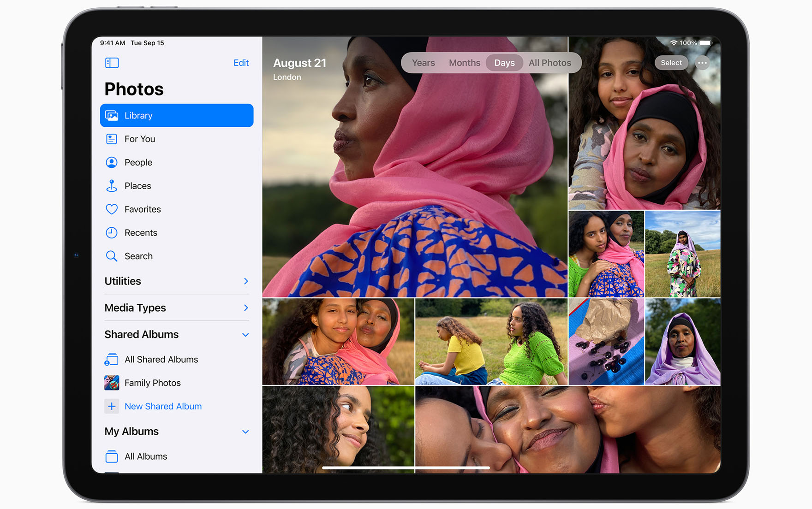The width and height of the screenshot is (812, 509).
Task: Create a New Shared Album
Action: 162,406
